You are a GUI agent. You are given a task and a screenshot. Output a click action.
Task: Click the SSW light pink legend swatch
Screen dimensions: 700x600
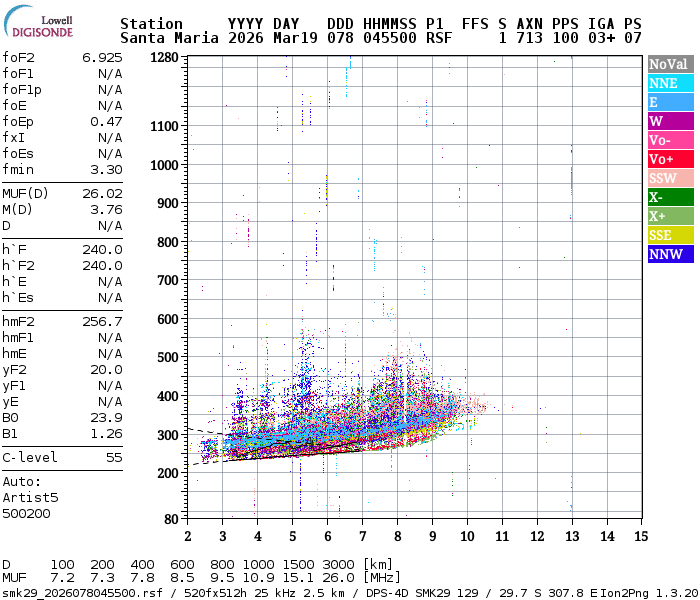669,178
